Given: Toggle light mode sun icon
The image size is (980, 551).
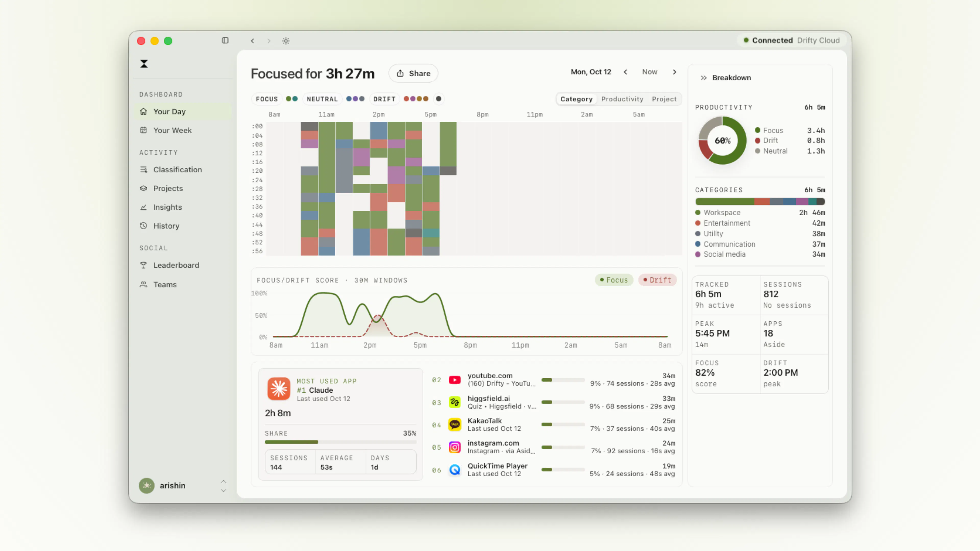Looking at the screenshot, I should tap(286, 41).
